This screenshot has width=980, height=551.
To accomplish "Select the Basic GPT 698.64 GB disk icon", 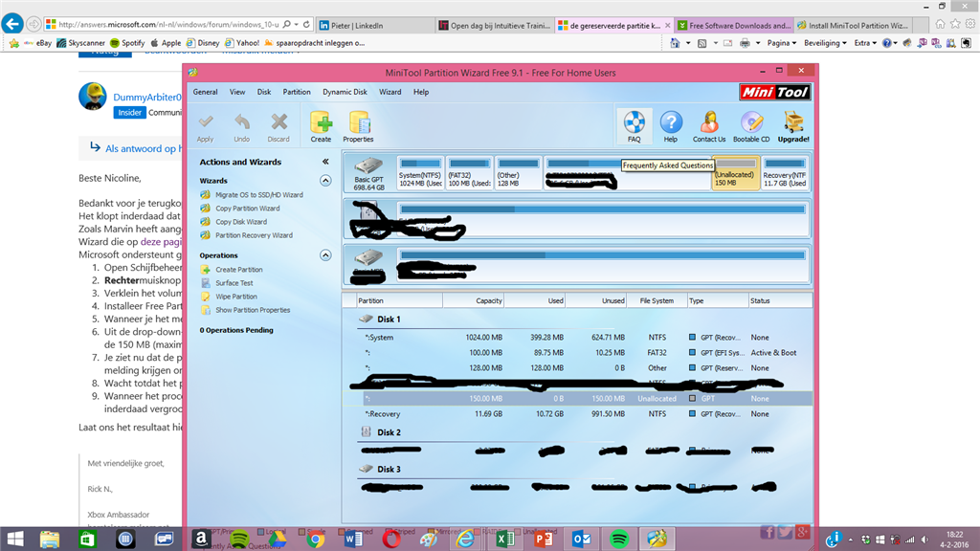I will 368,173.
